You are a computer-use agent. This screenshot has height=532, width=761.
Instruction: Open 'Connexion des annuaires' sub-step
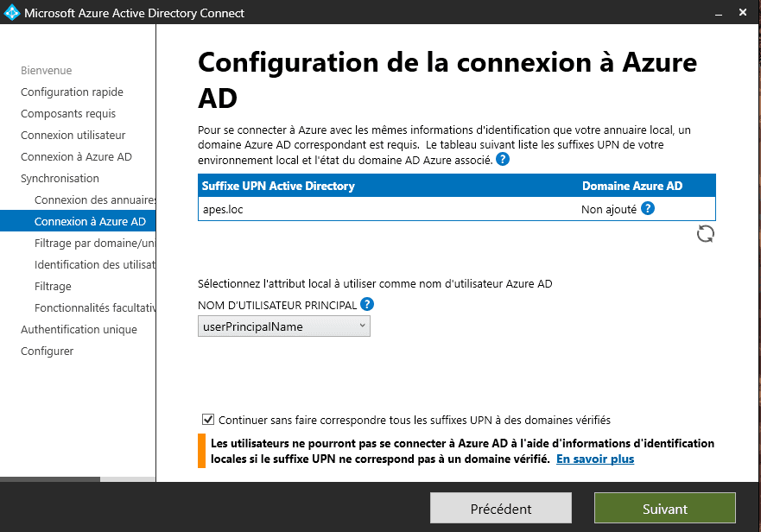coord(94,199)
